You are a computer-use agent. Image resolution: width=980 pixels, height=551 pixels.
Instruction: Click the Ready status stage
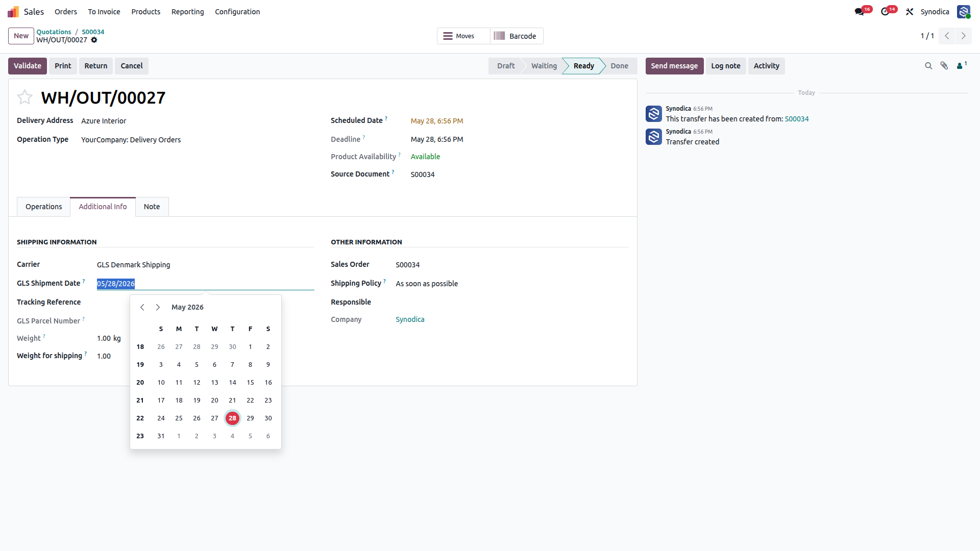click(583, 66)
